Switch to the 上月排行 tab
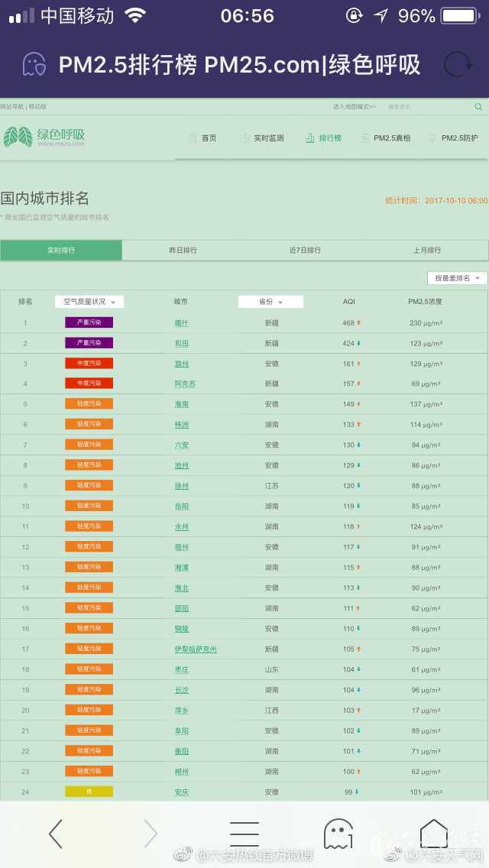 pyautogui.click(x=427, y=251)
